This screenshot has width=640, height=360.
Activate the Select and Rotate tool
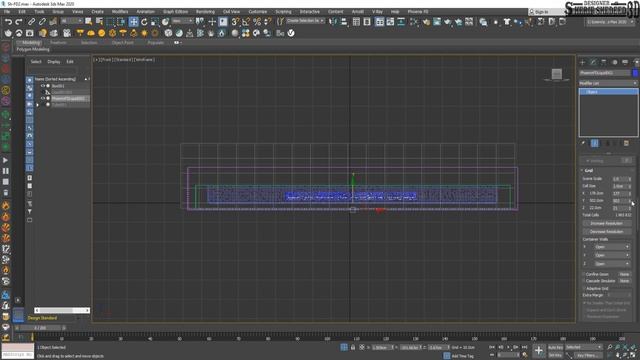click(144, 22)
